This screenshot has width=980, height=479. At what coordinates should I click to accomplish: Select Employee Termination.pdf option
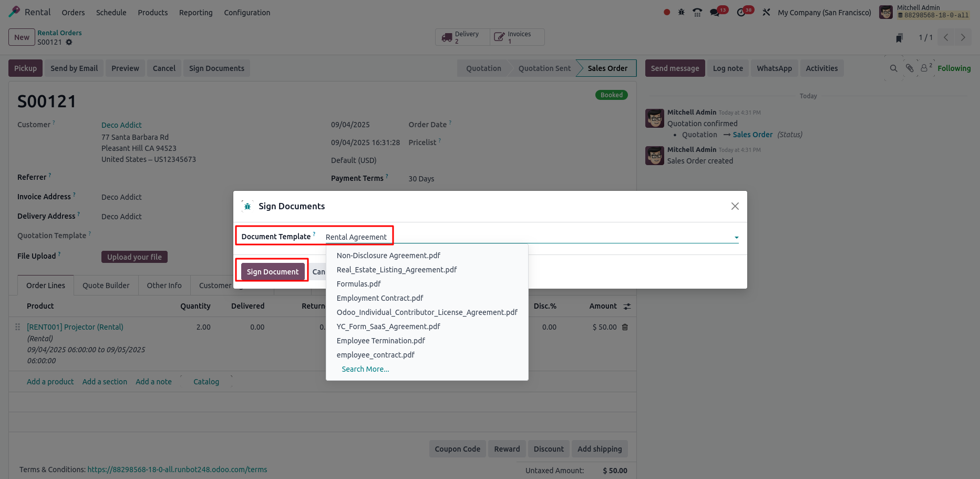pyautogui.click(x=427, y=341)
